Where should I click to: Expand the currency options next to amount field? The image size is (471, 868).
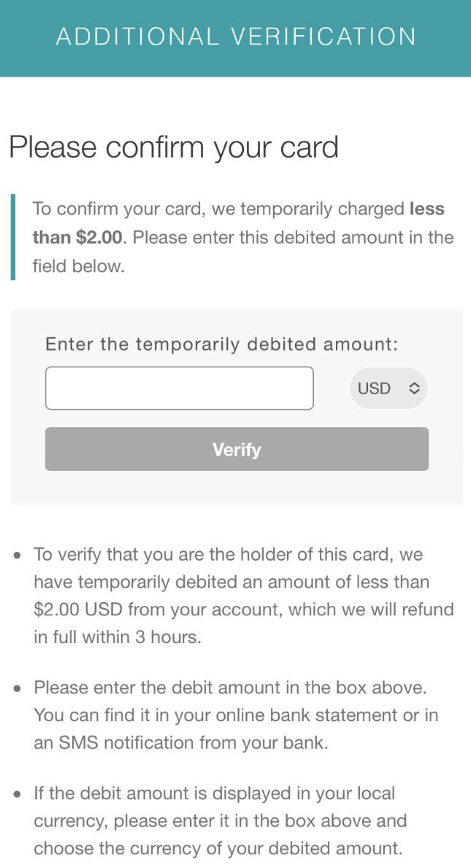pos(388,388)
